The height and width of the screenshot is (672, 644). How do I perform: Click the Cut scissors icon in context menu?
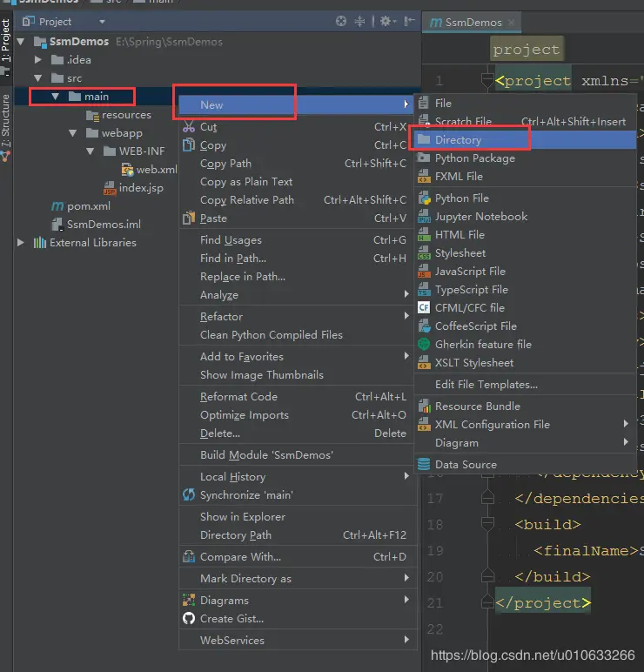pos(189,127)
